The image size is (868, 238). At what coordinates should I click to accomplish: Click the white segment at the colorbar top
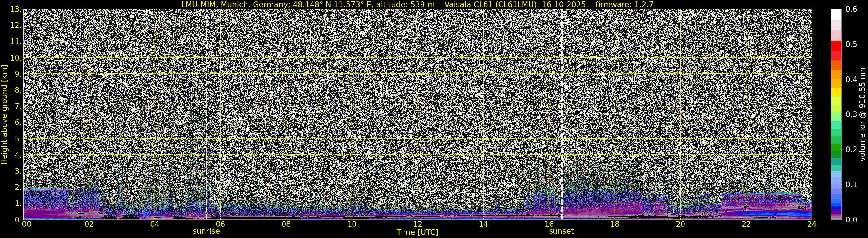click(836, 14)
